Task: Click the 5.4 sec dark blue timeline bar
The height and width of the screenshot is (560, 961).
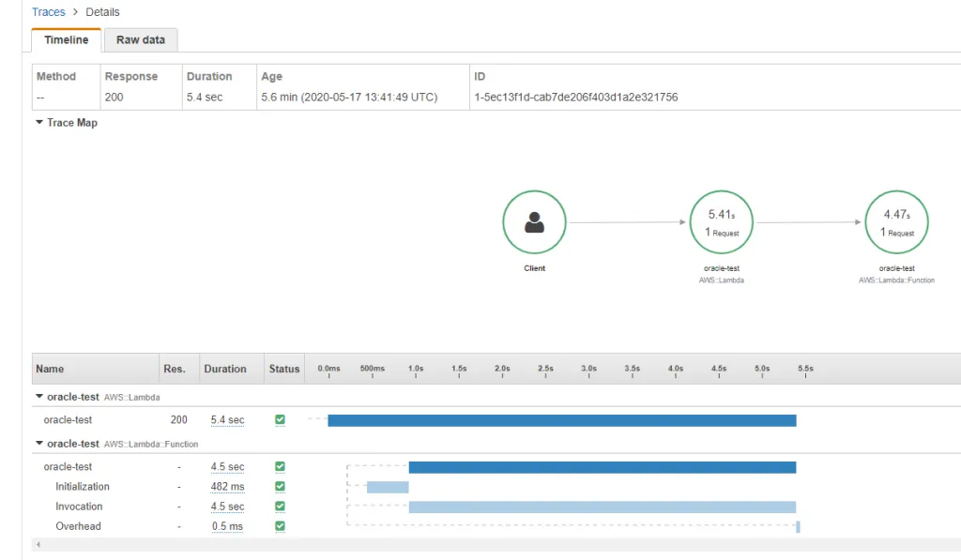Action: point(561,420)
